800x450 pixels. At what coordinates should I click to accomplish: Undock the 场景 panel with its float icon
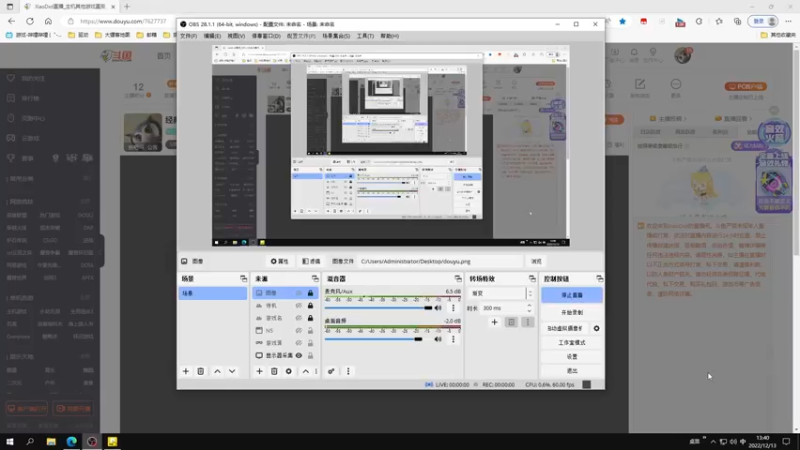coord(243,279)
